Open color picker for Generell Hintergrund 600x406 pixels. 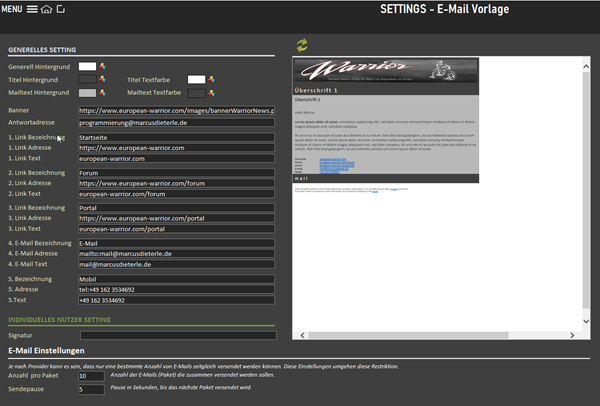tap(101, 66)
